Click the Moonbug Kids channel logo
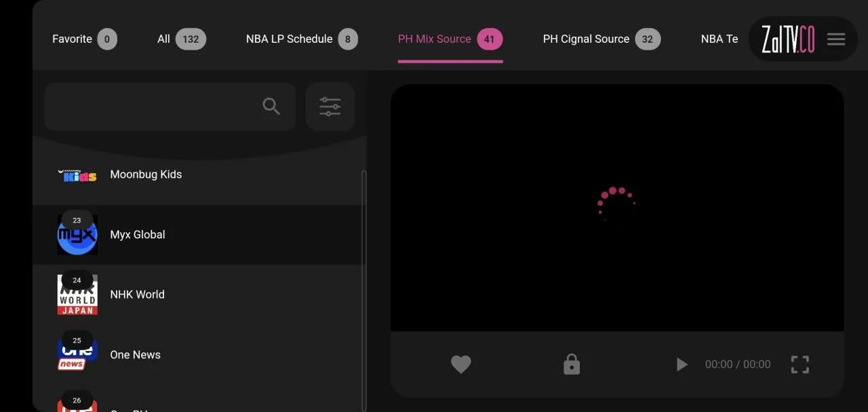 point(77,175)
